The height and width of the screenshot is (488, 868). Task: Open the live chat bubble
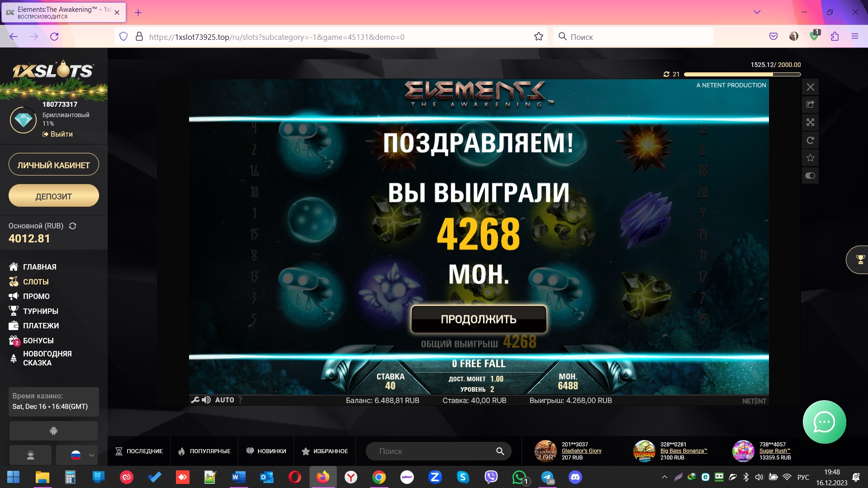tap(824, 422)
